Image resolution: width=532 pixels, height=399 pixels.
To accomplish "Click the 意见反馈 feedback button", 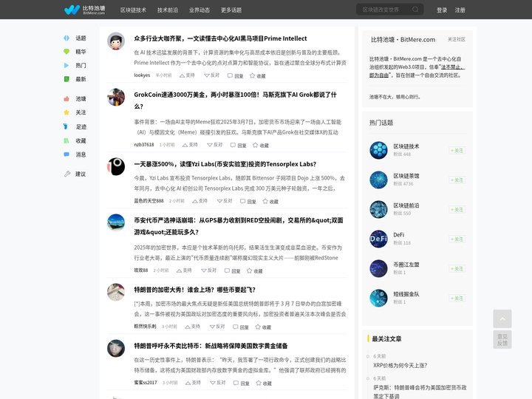I will [x=502, y=340].
